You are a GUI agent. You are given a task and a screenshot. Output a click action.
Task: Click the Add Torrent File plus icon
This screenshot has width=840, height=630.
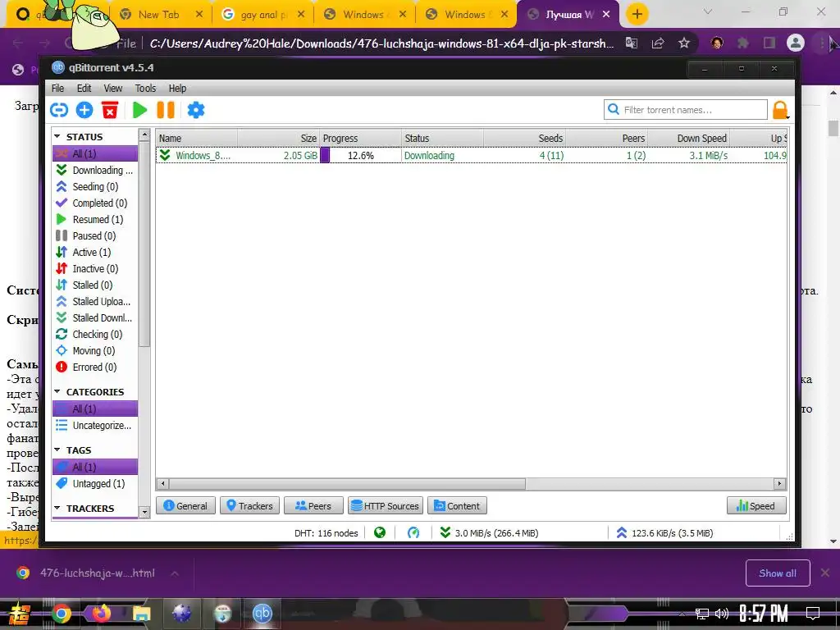pos(84,110)
